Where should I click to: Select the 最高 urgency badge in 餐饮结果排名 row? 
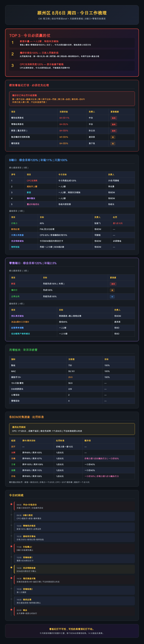(x=114, y=118)
